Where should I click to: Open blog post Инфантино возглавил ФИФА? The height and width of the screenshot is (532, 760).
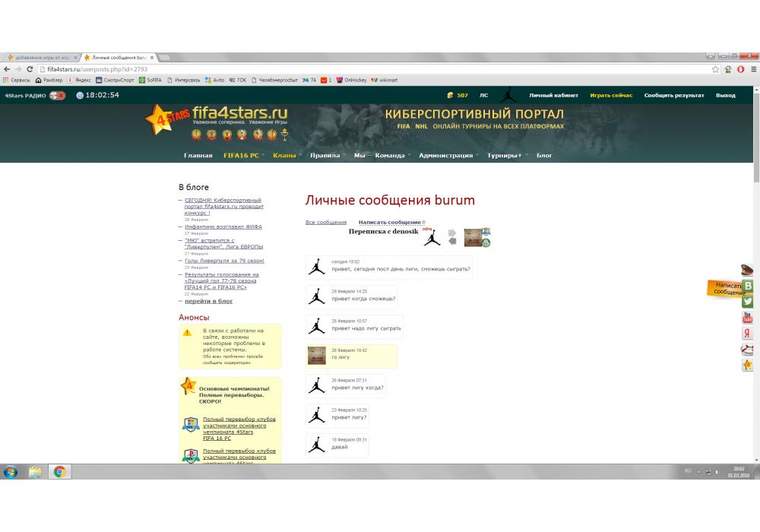click(x=223, y=226)
